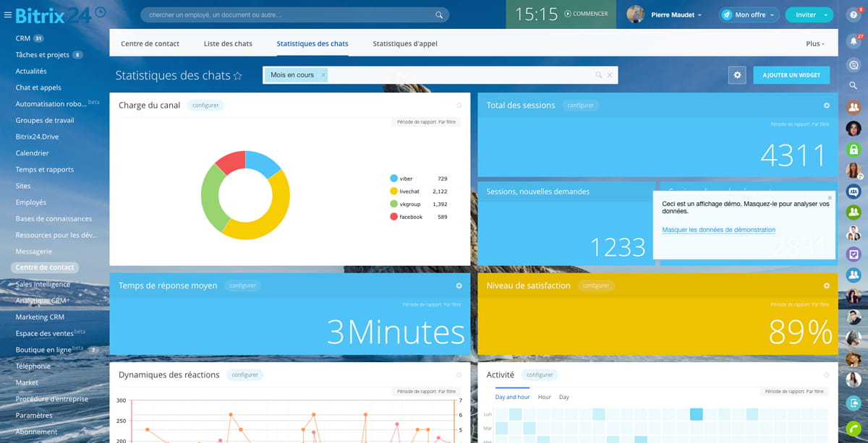Open 'Marketing CRM' in left sidebar
This screenshot has width=868, height=443.
point(40,317)
